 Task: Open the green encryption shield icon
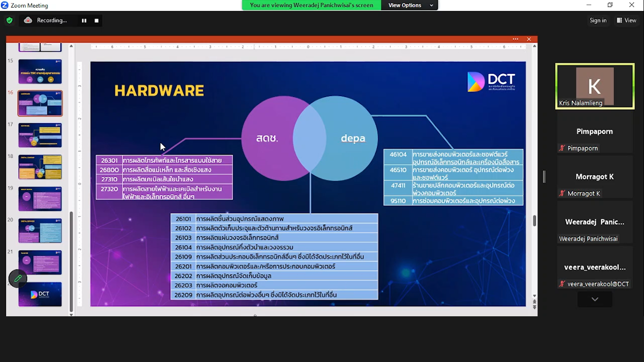coord(9,20)
